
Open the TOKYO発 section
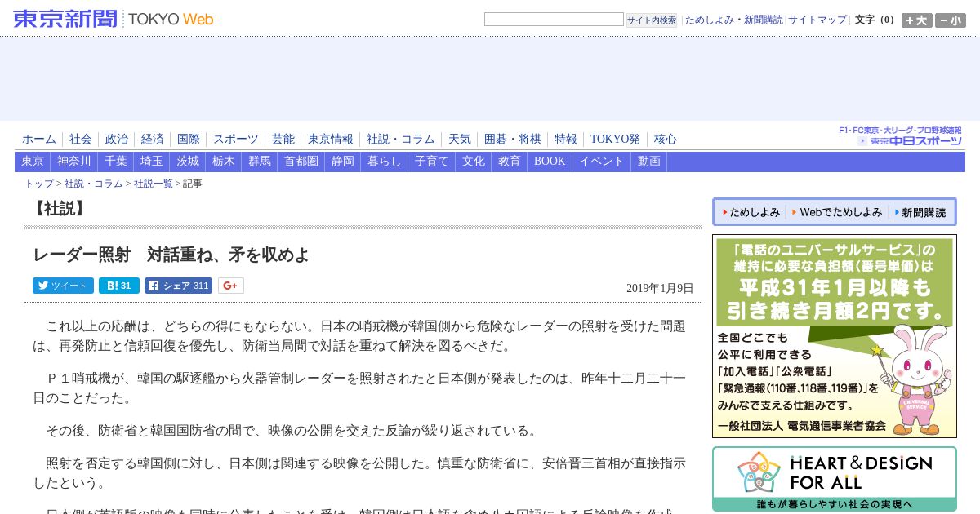[x=615, y=140]
